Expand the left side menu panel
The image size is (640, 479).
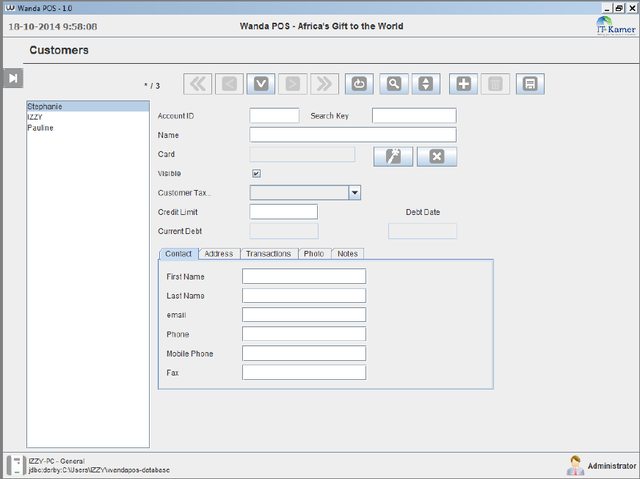coord(13,79)
